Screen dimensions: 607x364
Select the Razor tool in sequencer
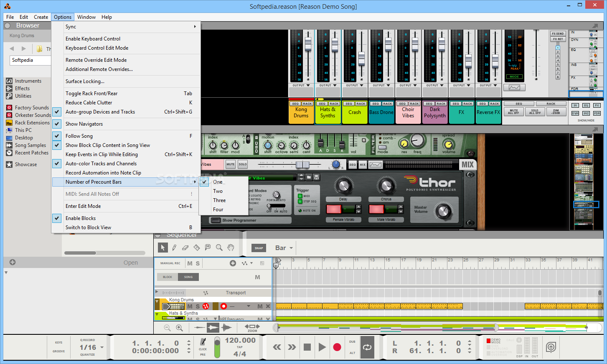pos(197,248)
